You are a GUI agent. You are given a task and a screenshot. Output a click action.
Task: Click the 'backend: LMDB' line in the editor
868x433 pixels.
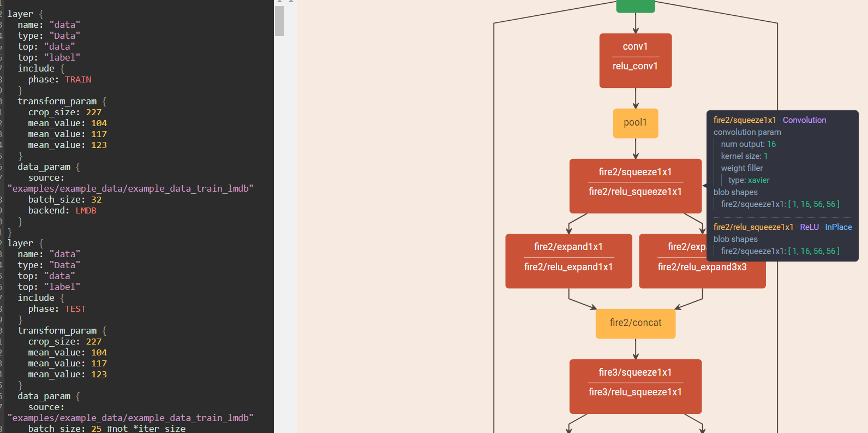coord(62,211)
